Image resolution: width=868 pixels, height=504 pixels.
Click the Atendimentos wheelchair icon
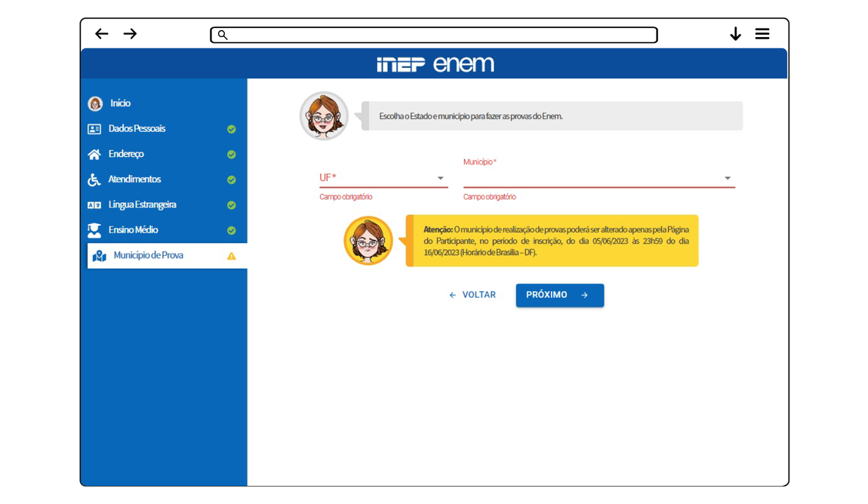coord(94,180)
